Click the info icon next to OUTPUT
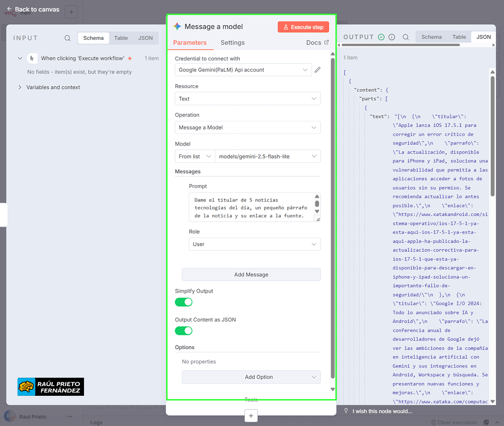 [392, 37]
